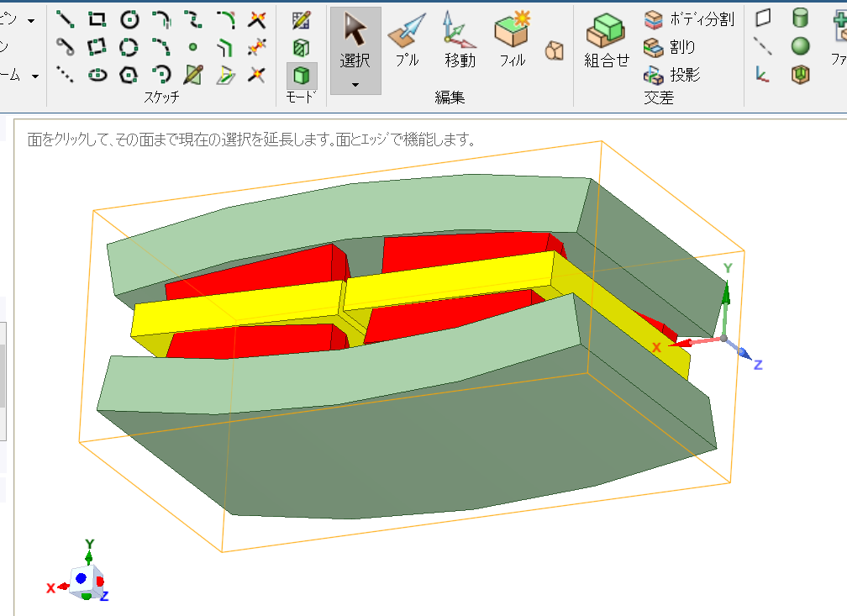The width and height of the screenshot is (847, 616).
Task: Select the Rectangle sketch tool
Action: 97,19
